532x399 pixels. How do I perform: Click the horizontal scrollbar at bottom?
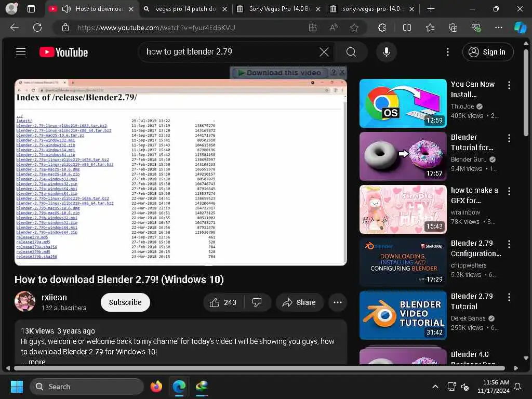point(260,368)
